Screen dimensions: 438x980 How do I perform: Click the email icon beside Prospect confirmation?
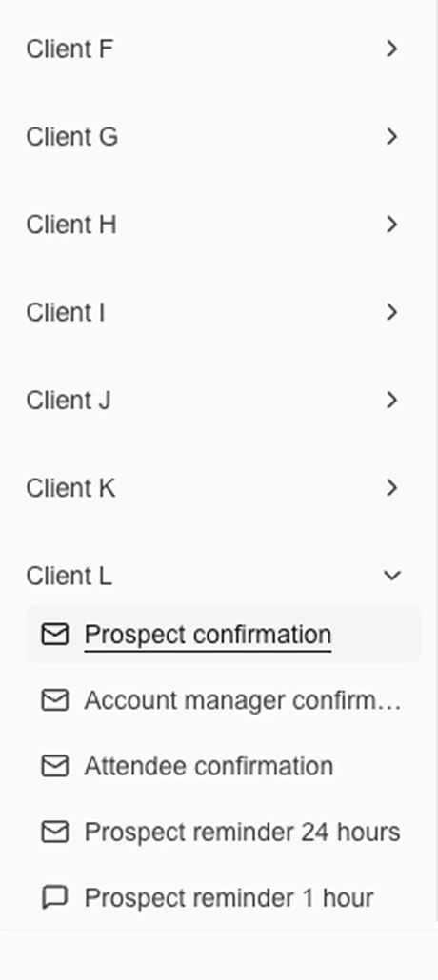(x=54, y=635)
